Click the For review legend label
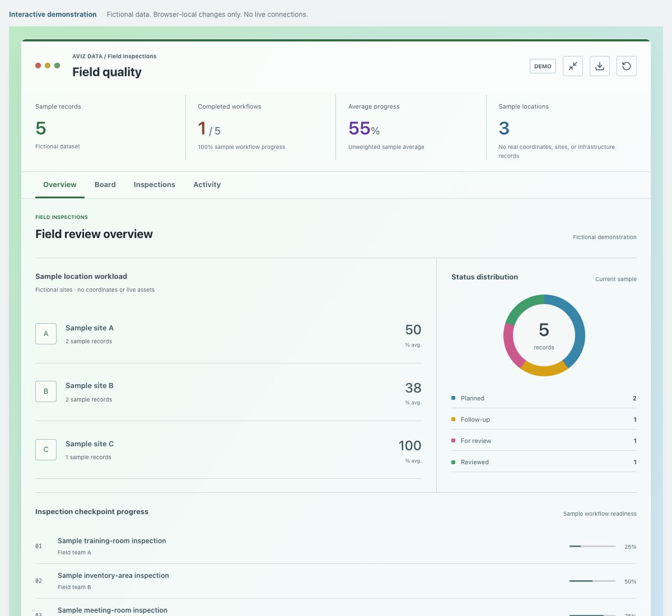Viewport: 672px width, 616px height. (476, 441)
